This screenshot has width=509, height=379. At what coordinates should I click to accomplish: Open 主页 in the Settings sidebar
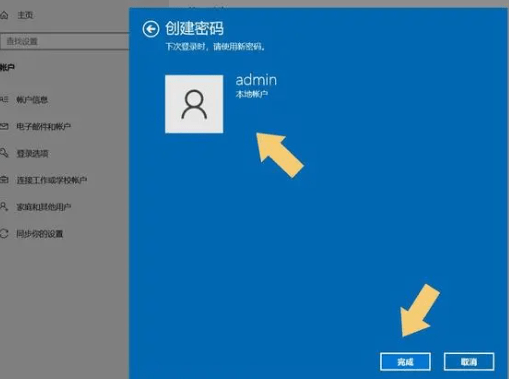(25, 15)
